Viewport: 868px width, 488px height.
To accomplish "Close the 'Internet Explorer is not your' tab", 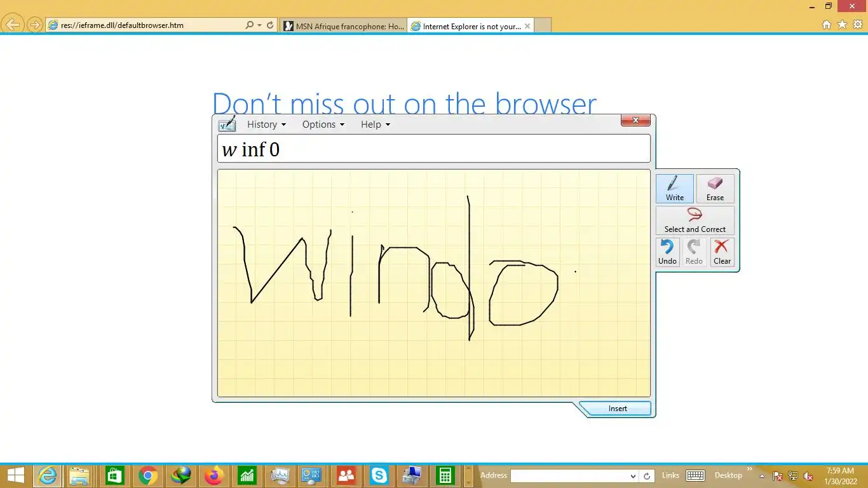I will pyautogui.click(x=527, y=26).
